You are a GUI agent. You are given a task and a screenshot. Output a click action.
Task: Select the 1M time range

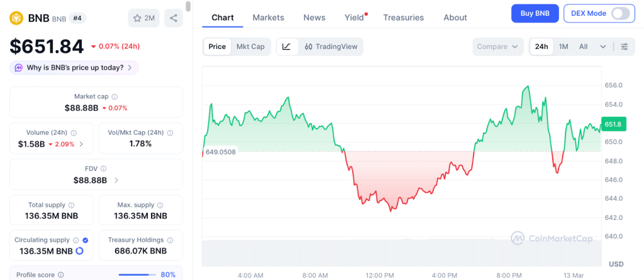point(563,46)
